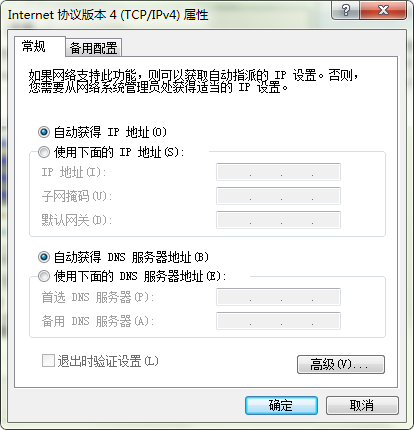This screenshot has width=414, height=430.
Task: Click the 高级 button
Action: point(341,364)
